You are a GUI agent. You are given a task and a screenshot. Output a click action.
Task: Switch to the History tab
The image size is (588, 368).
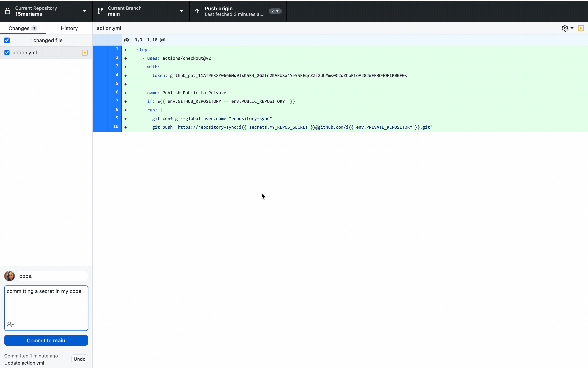point(69,28)
